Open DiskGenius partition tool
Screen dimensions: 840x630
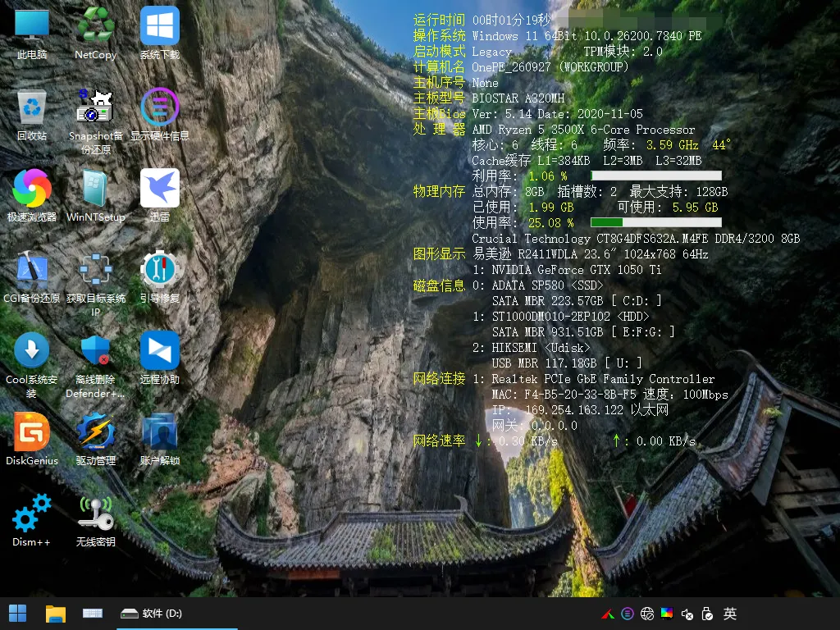[32, 440]
